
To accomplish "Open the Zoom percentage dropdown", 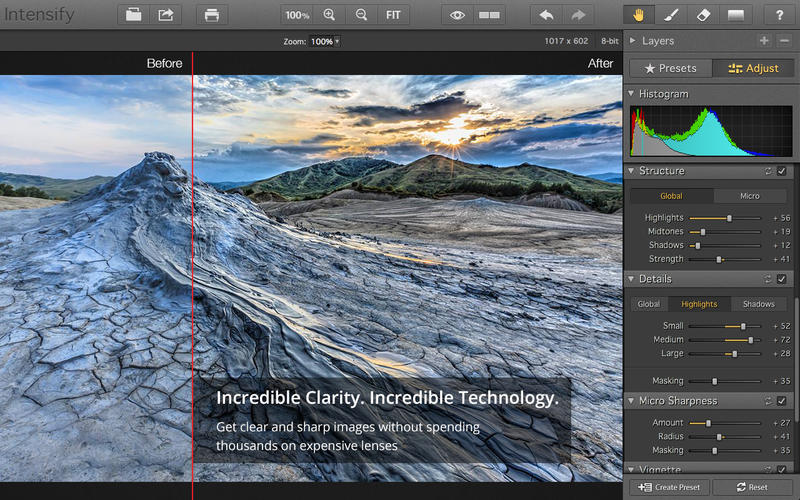I will tap(324, 42).
